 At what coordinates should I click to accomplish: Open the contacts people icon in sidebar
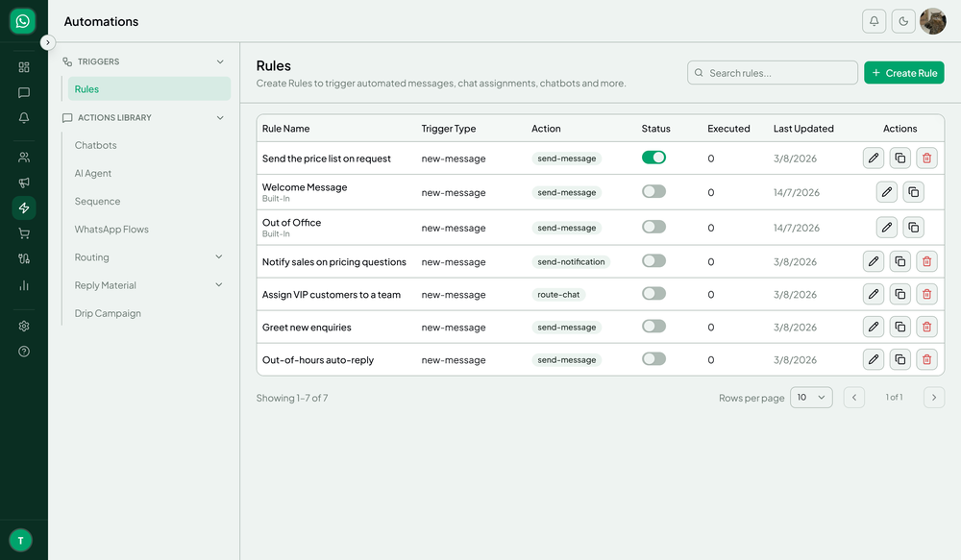[24, 158]
